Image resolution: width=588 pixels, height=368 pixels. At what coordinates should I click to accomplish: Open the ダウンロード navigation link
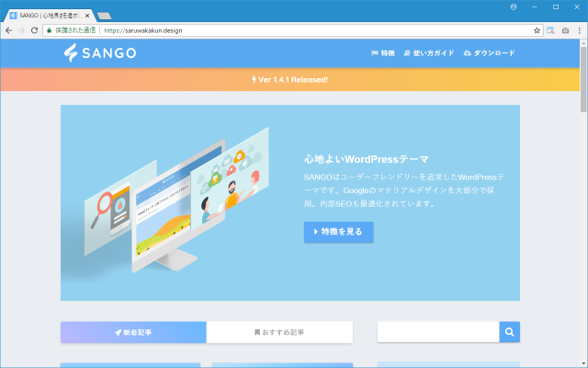click(x=489, y=53)
